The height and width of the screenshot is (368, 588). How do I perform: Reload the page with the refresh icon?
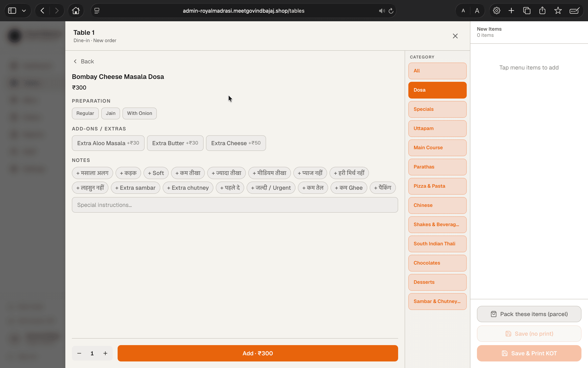pos(391,11)
